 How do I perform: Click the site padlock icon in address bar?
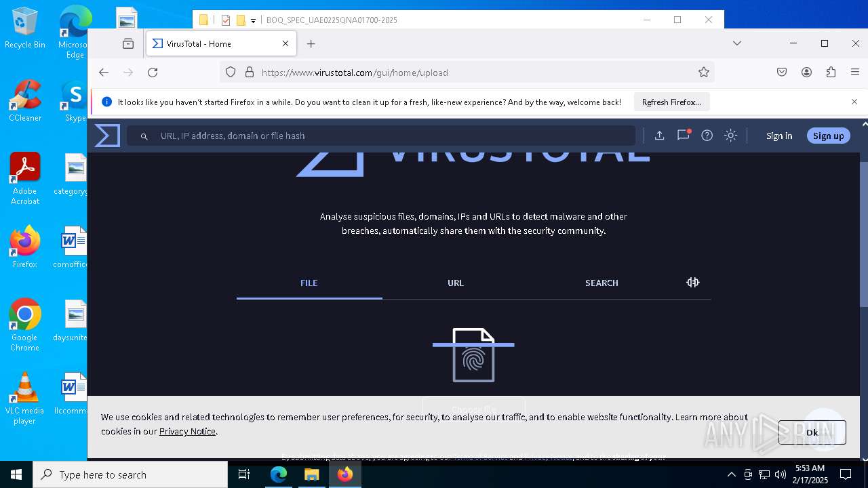click(x=249, y=72)
